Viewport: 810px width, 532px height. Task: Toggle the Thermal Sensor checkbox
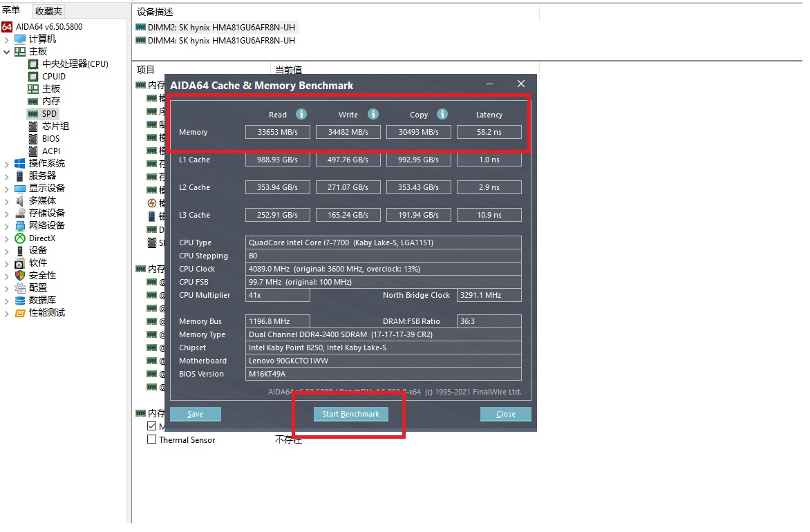point(152,439)
